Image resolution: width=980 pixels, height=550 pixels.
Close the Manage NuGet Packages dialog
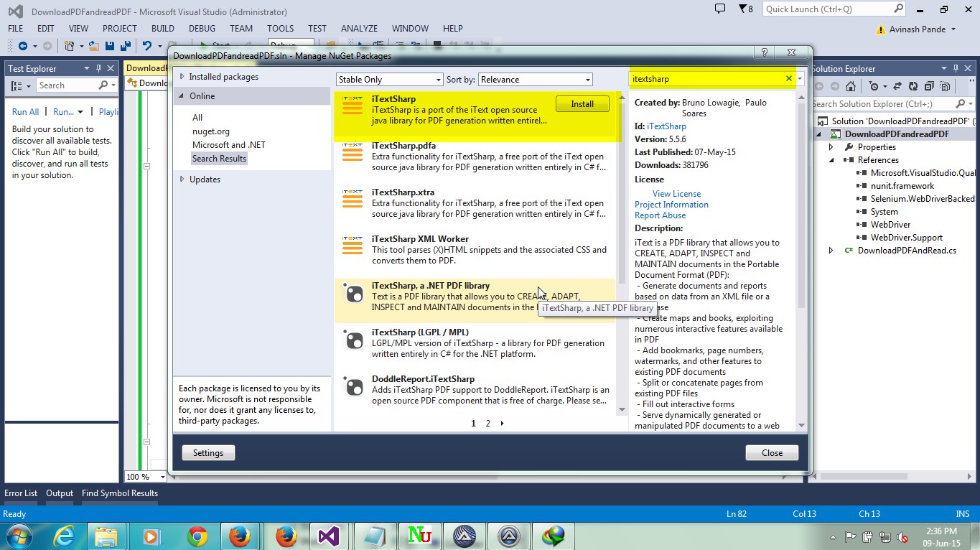772,453
